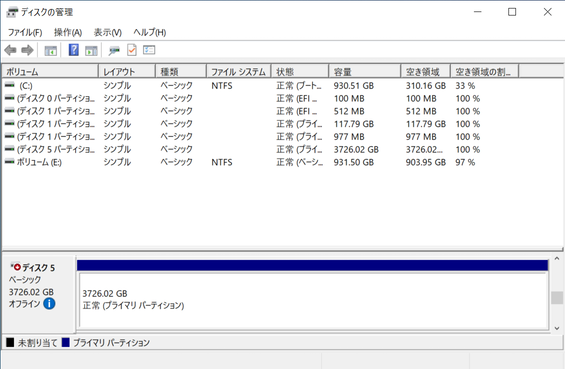Maximize the ディスクの管理 window
The image size is (565, 369).
click(x=512, y=12)
